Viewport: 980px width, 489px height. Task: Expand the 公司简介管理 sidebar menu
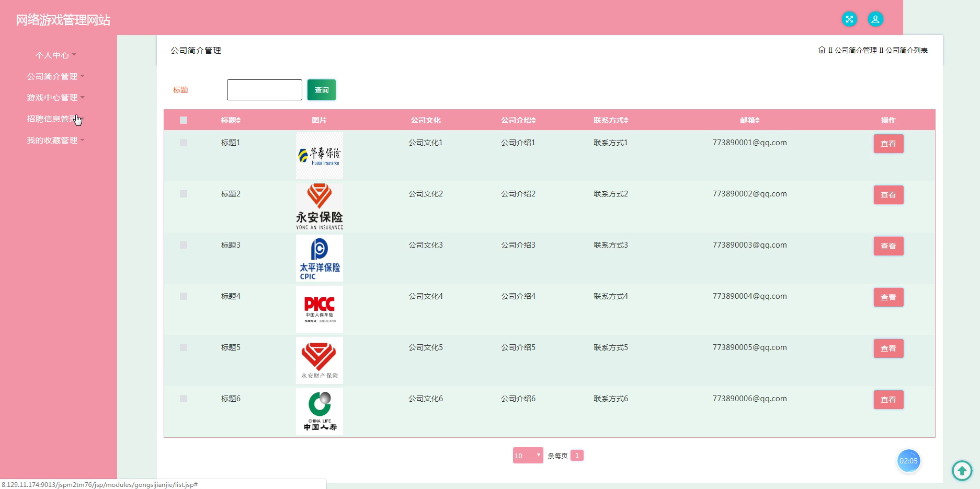pos(55,76)
